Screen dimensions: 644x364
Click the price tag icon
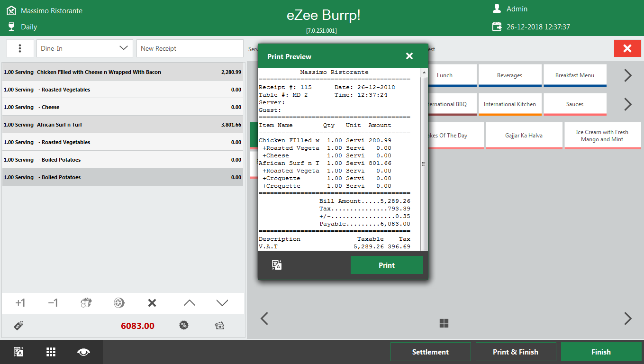pos(18,325)
